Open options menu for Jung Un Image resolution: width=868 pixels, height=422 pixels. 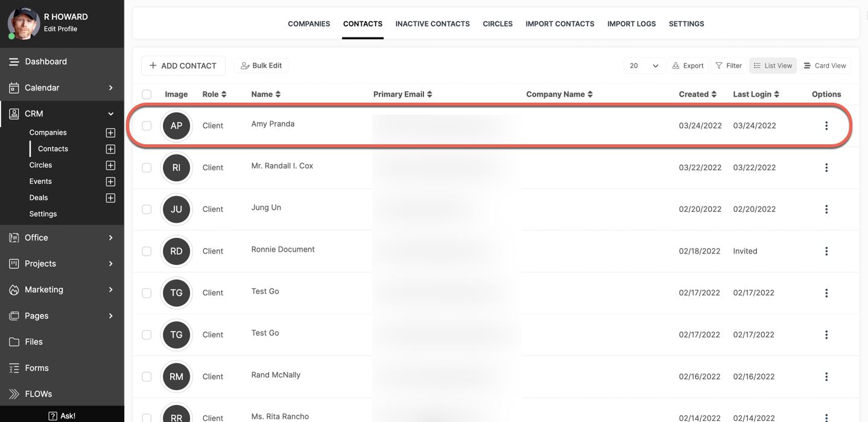click(826, 209)
